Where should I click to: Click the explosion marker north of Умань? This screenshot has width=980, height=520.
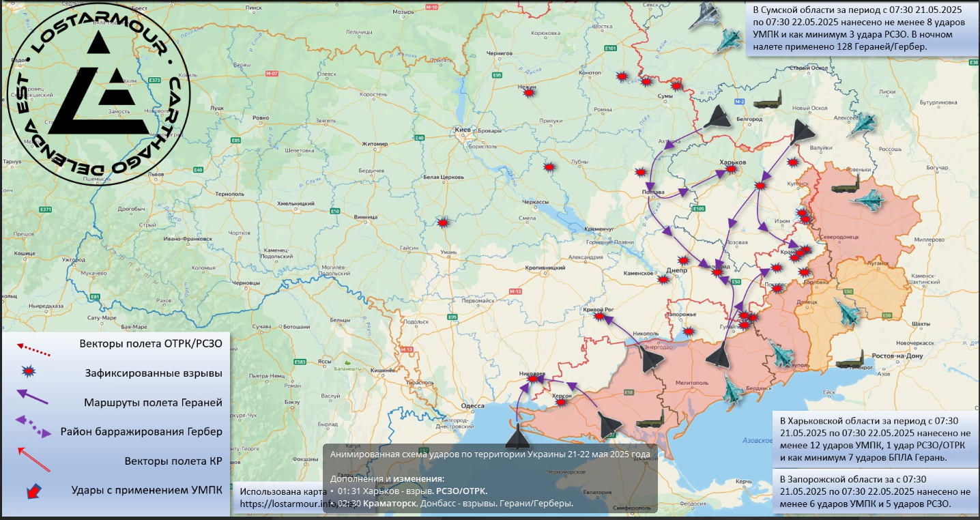pos(444,222)
